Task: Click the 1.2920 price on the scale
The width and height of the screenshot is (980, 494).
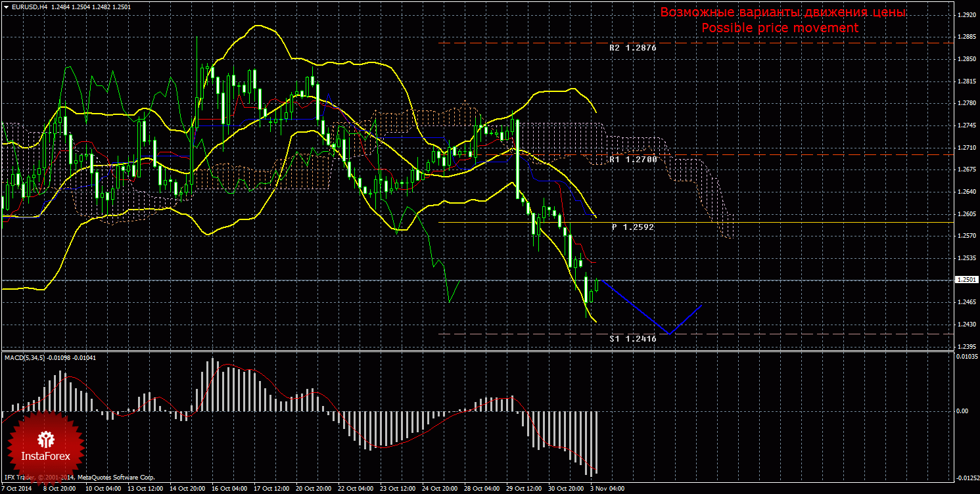Action: point(966,14)
